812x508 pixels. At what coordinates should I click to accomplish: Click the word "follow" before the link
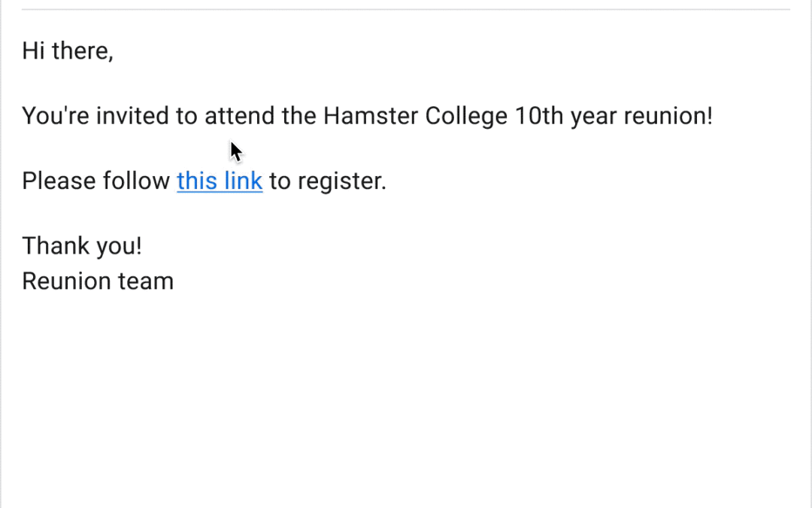pyautogui.click(x=136, y=181)
